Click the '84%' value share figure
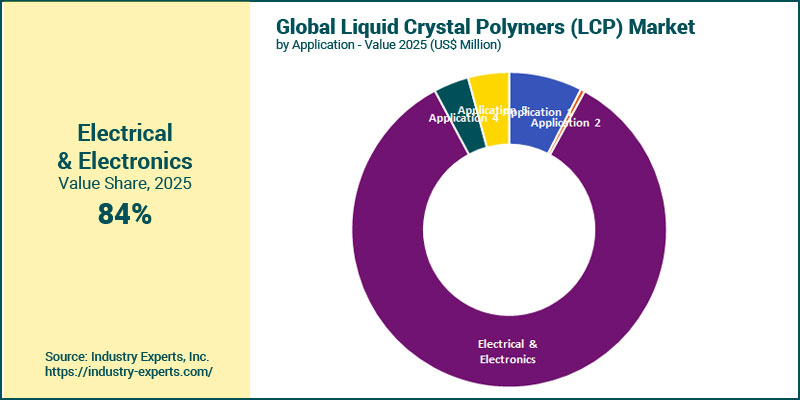The image size is (800, 400). 124,214
